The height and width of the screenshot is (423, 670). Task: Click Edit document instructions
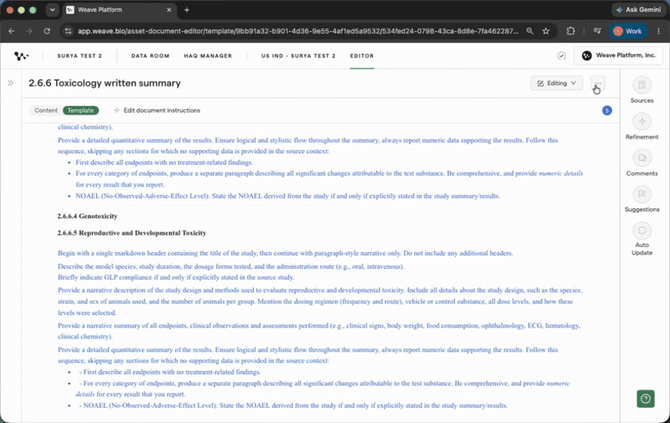point(157,110)
